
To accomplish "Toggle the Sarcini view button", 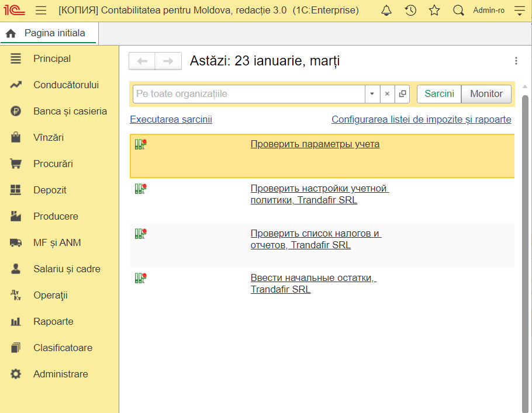I will click(439, 94).
